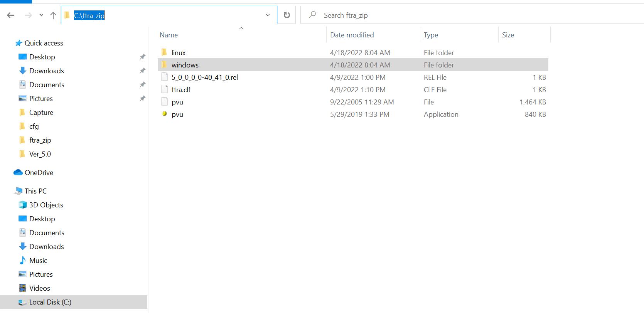Image resolution: width=644 pixels, height=313 pixels.
Task: Open Downloads under This PC
Action: [47, 247]
